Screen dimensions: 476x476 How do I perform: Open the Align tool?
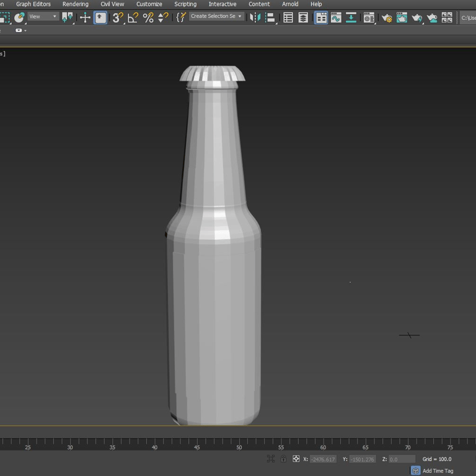click(x=270, y=17)
